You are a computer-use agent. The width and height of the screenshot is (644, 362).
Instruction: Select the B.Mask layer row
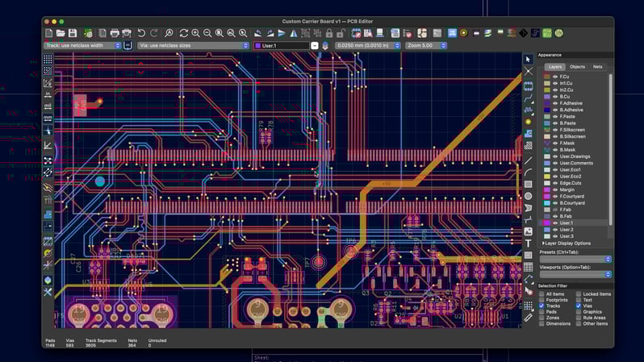574,150
